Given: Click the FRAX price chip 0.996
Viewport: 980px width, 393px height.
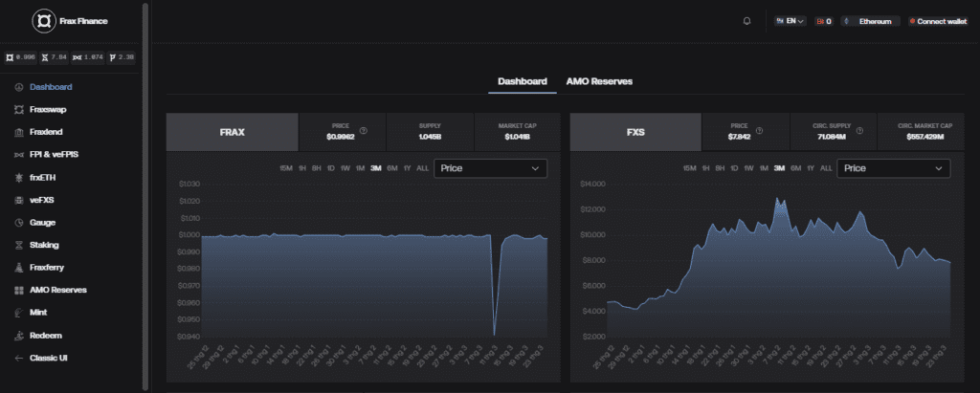Looking at the screenshot, I should [21, 57].
